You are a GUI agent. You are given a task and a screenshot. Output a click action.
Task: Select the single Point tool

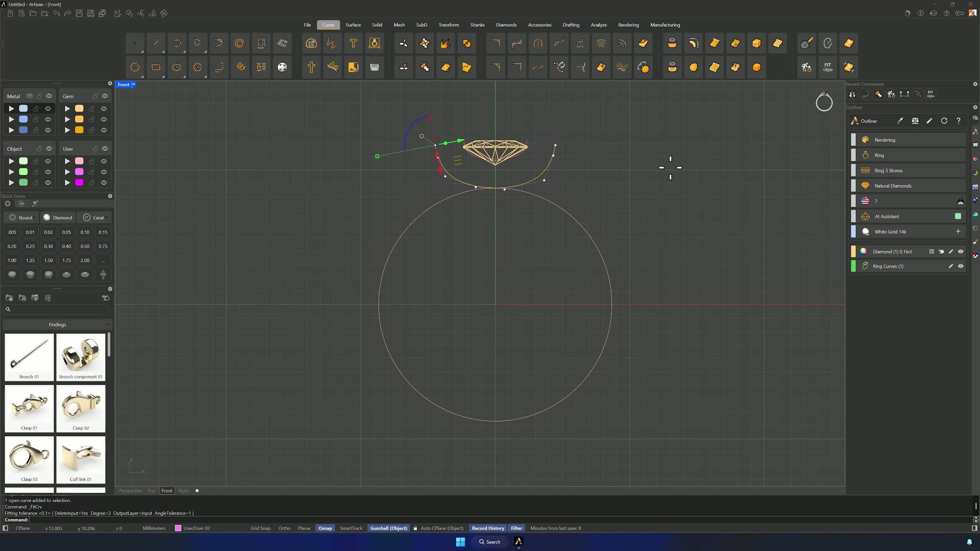[135, 43]
